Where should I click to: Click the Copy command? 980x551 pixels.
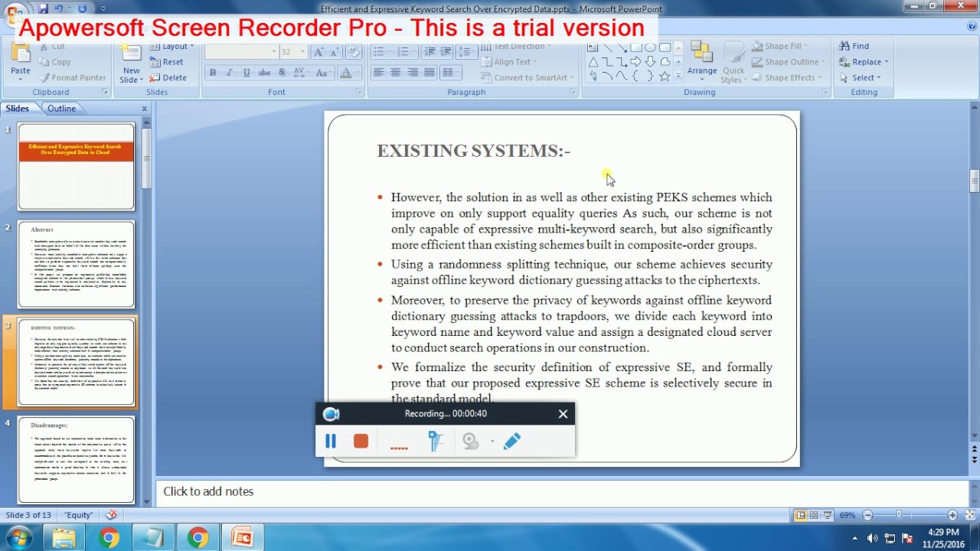54,62
